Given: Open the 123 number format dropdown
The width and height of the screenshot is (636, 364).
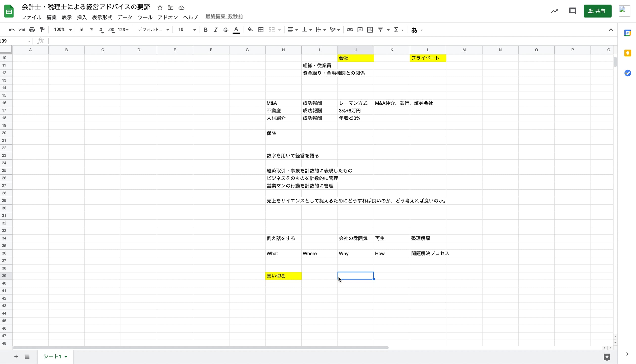Looking at the screenshot, I should point(123,30).
